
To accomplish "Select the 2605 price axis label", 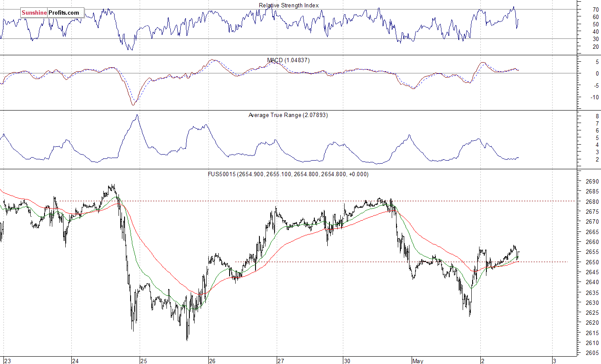I will click(592, 353).
